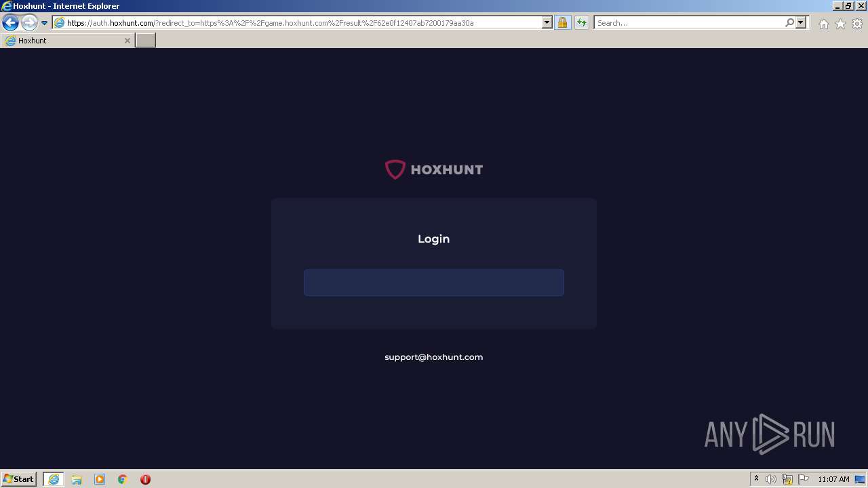
Task: Click the magnifier search icon
Action: pos(789,23)
